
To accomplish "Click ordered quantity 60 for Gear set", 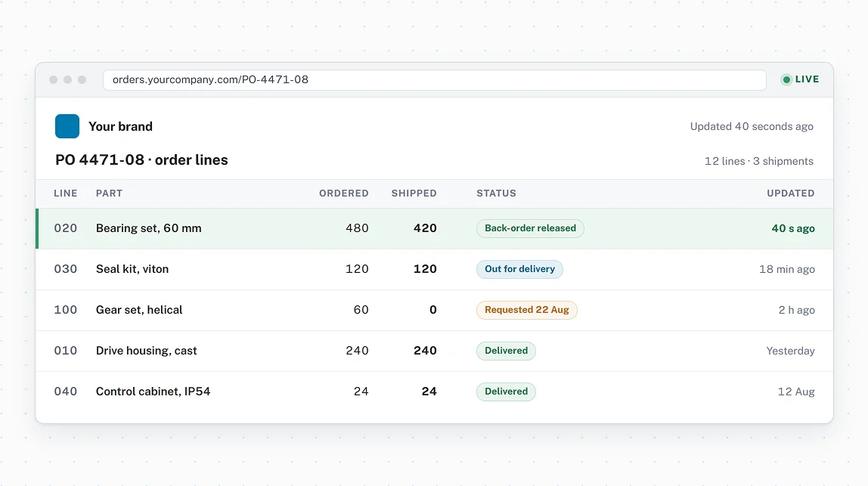I will click(x=361, y=310).
